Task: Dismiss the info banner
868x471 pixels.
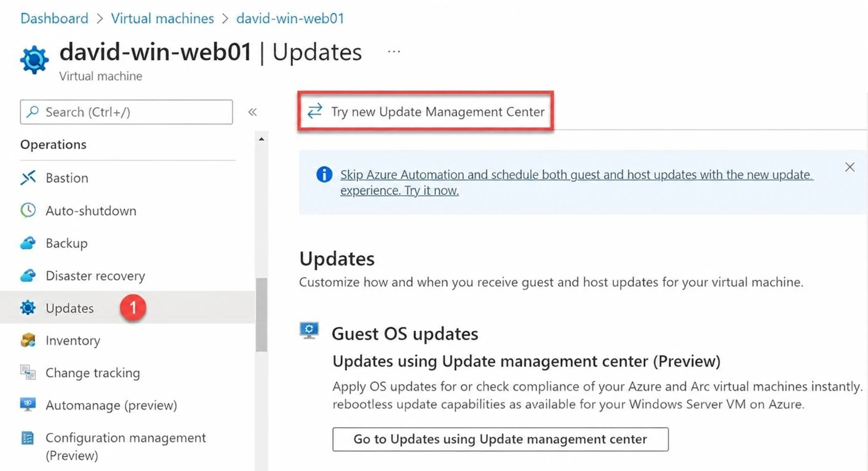Action: pyautogui.click(x=850, y=167)
